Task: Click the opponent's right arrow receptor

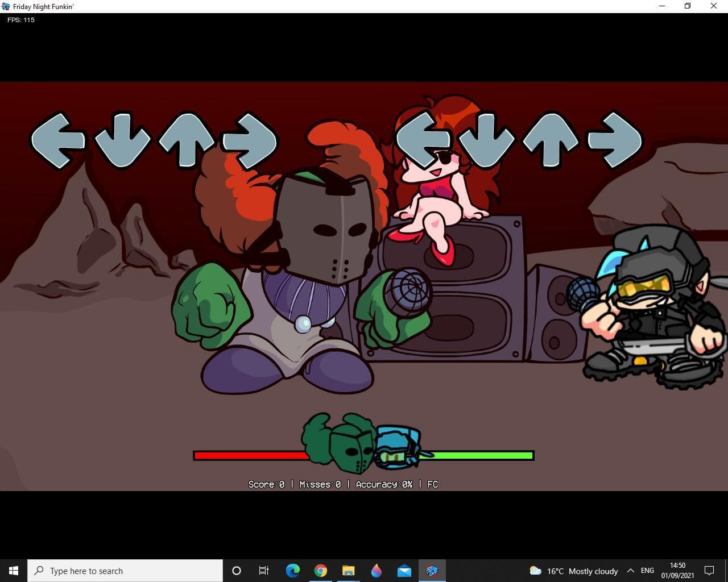Action: 250,140
